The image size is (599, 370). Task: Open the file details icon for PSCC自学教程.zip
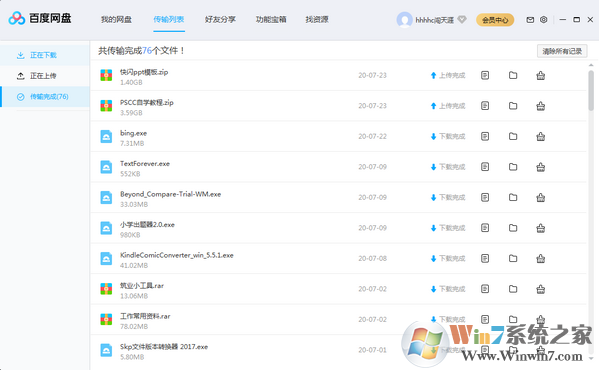click(485, 106)
